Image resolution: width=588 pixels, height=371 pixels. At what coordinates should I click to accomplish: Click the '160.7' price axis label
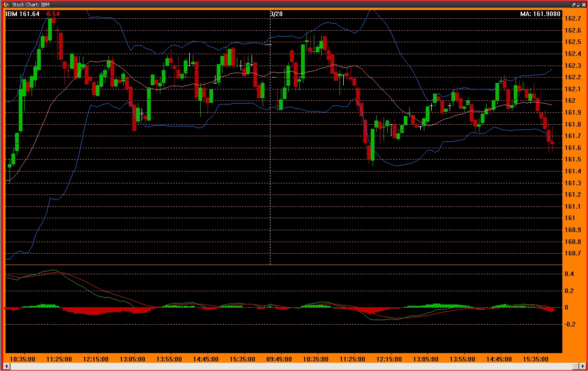tap(573, 254)
